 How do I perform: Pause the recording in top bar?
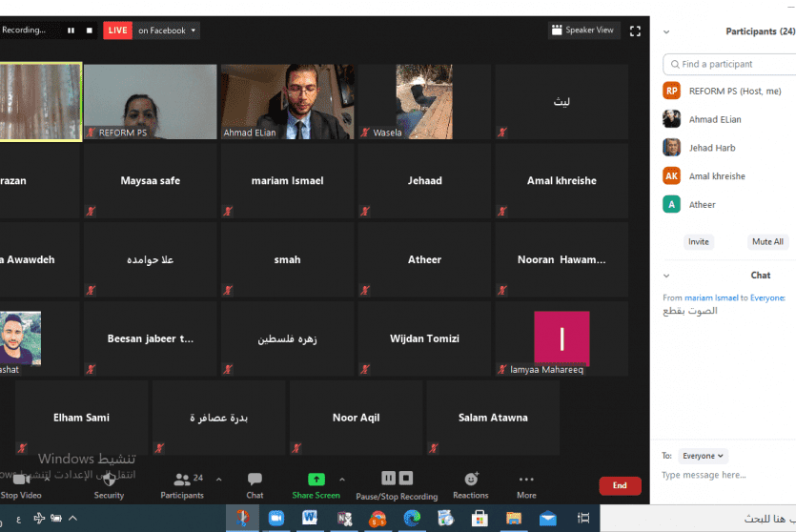point(71,31)
